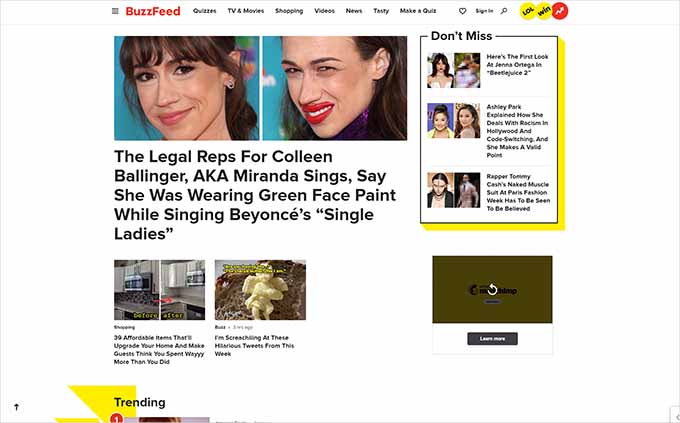Click the Learn more ad button
The width and height of the screenshot is (680, 423).
click(492, 338)
